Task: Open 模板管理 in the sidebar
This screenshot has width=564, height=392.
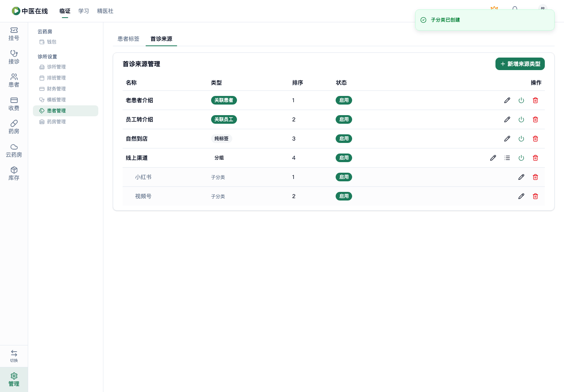Action: (65, 100)
